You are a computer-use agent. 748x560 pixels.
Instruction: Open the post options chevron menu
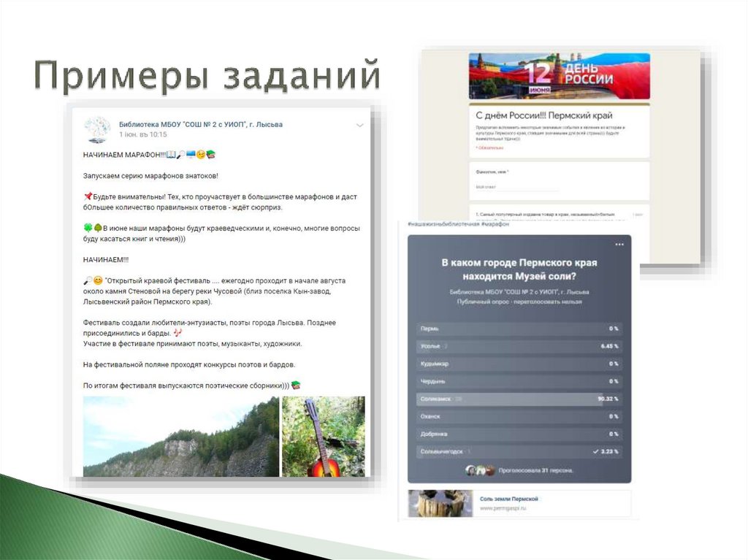[359, 126]
